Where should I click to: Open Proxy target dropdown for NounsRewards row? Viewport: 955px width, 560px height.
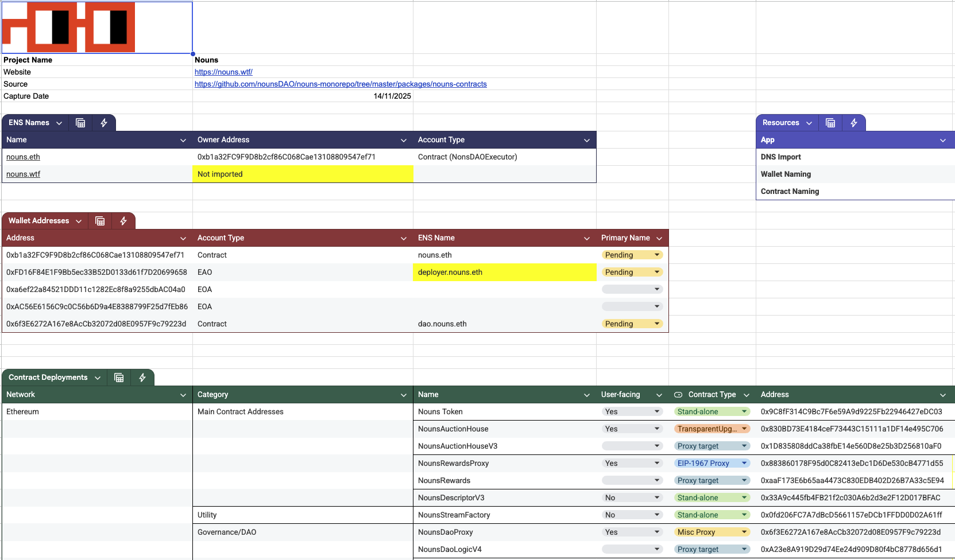pos(712,481)
